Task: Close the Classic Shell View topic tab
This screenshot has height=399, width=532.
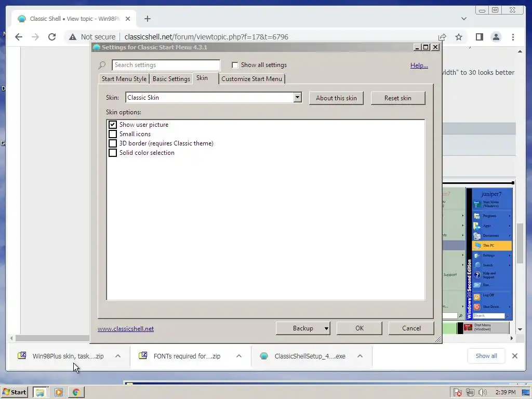Action: coord(128,19)
